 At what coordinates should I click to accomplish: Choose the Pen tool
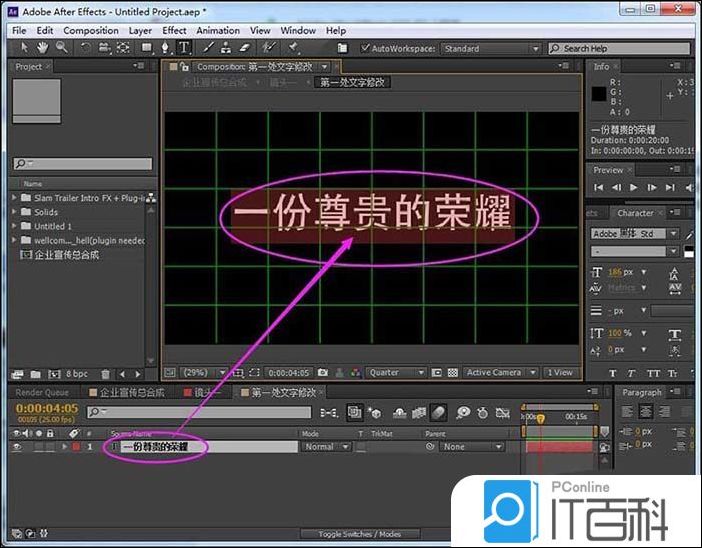tap(165, 48)
